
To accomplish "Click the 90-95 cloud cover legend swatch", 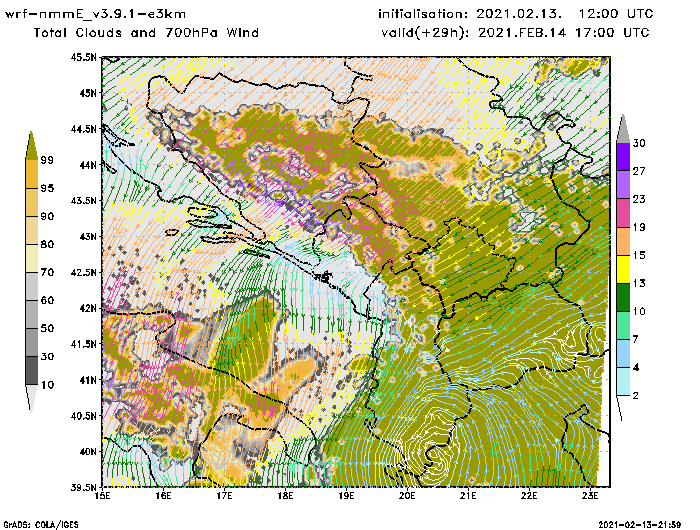I will pyautogui.click(x=32, y=202).
